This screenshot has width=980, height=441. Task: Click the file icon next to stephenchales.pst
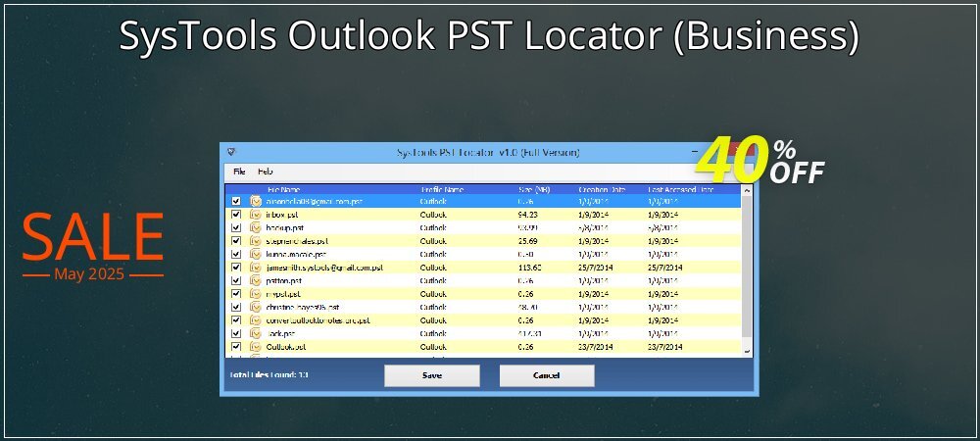point(255,240)
